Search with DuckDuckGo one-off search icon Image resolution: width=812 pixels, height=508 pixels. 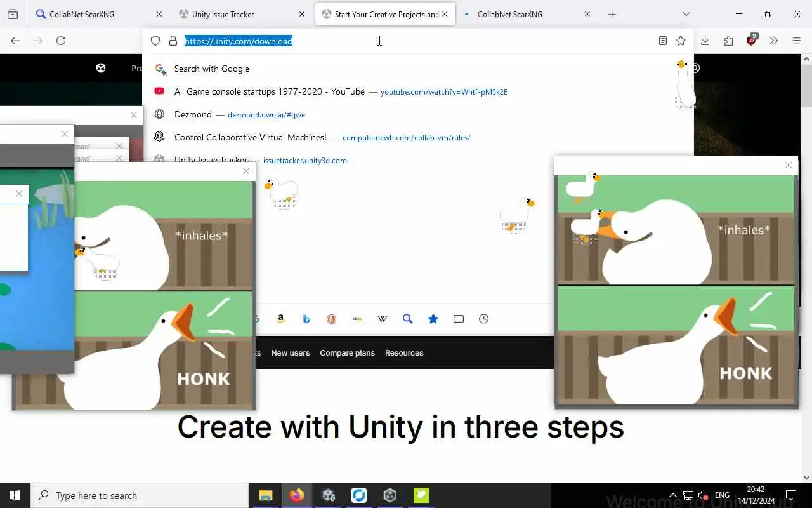click(x=332, y=319)
